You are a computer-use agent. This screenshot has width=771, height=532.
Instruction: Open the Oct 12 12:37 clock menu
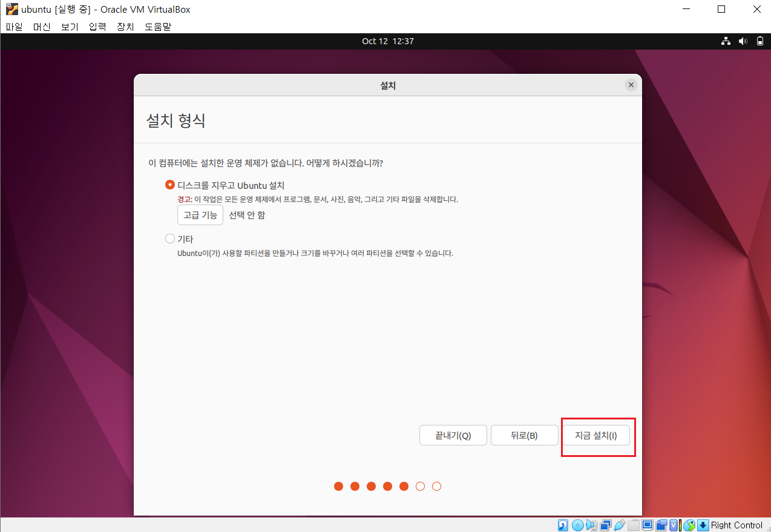tap(388, 41)
